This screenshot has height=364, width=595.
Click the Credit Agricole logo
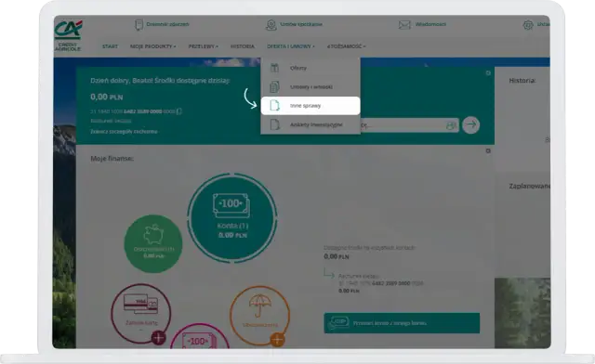68,35
